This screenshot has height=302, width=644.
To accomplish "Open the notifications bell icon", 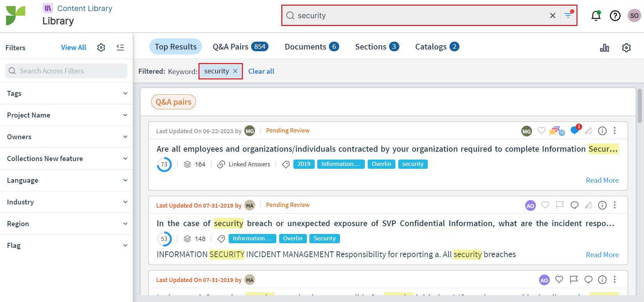I will click(596, 16).
